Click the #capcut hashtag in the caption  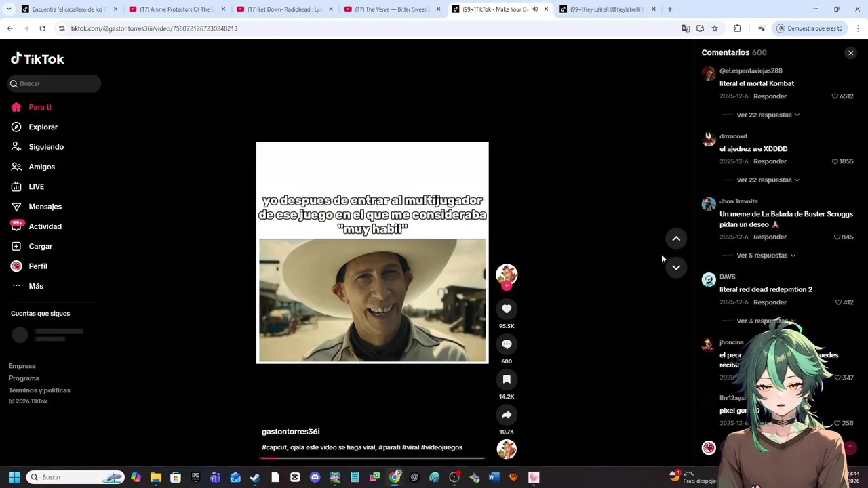pos(274,447)
